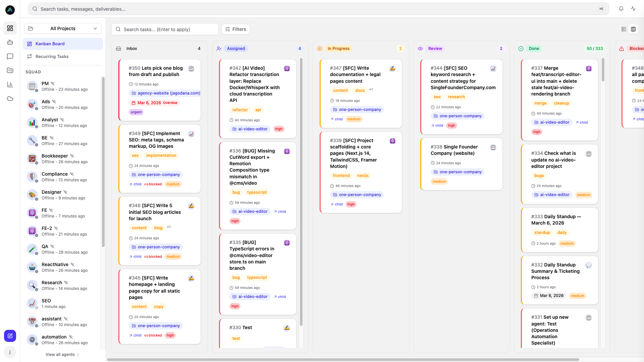Open the agents robot icon in the left sidebar

coord(10,42)
